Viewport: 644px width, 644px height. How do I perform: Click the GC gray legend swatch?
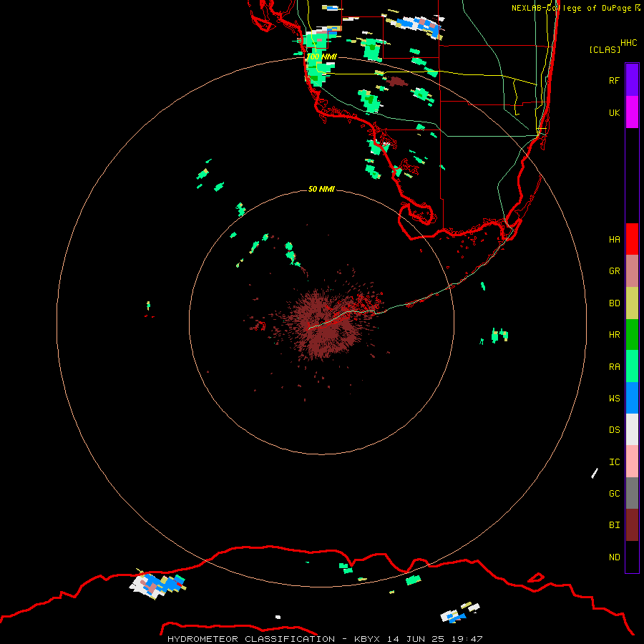point(632,493)
